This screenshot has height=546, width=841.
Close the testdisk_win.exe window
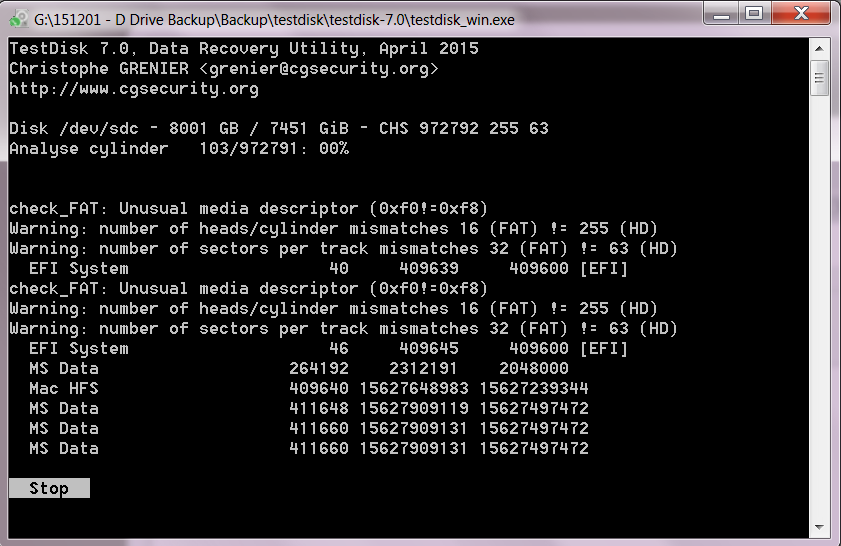point(801,13)
